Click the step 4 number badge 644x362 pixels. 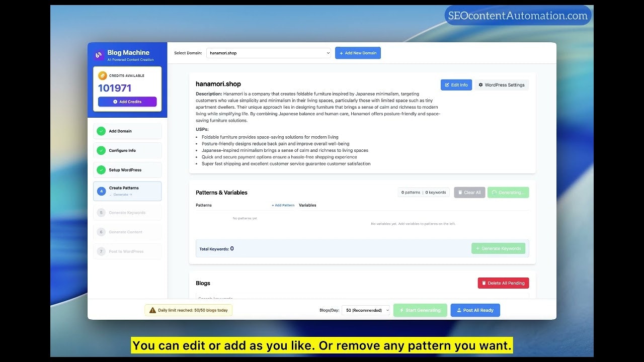(101, 191)
